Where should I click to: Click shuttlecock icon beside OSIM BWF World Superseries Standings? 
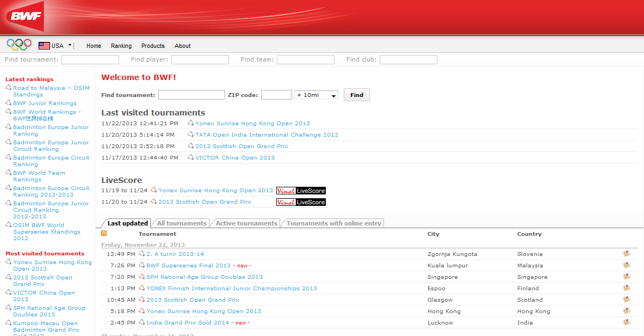coord(8,224)
